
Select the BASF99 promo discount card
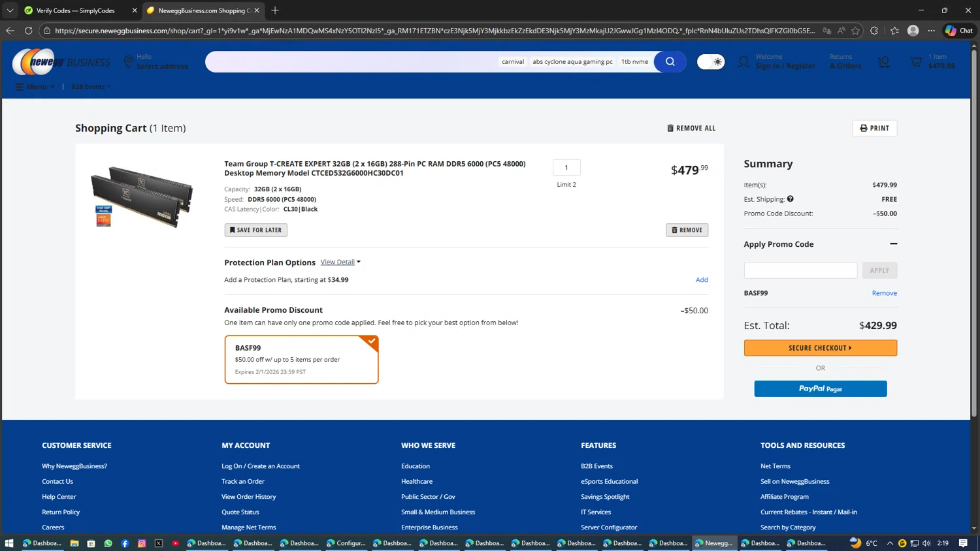[x=301, y=360]
